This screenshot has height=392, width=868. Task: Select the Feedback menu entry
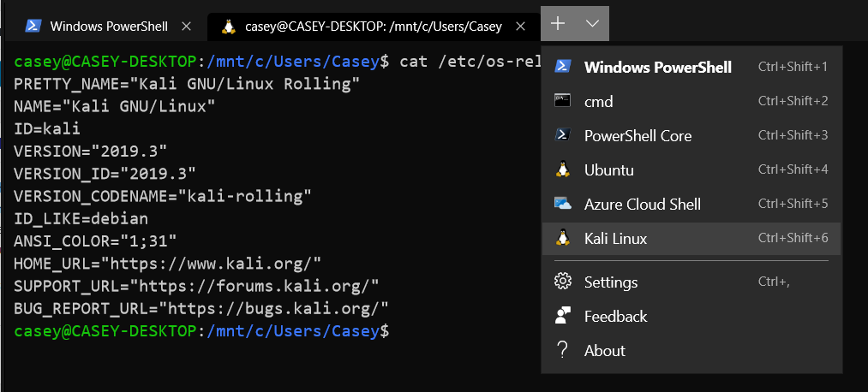(615, 316)
